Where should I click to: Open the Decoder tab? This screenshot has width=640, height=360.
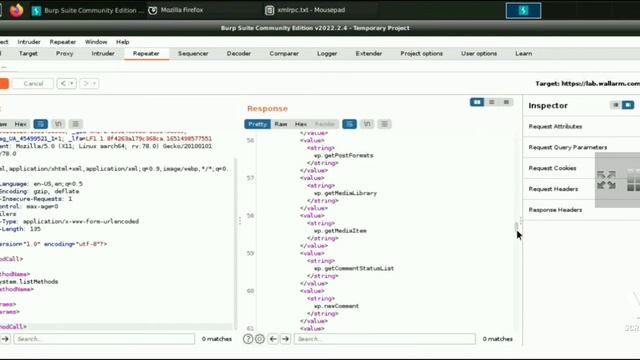[x=239, y=53]
